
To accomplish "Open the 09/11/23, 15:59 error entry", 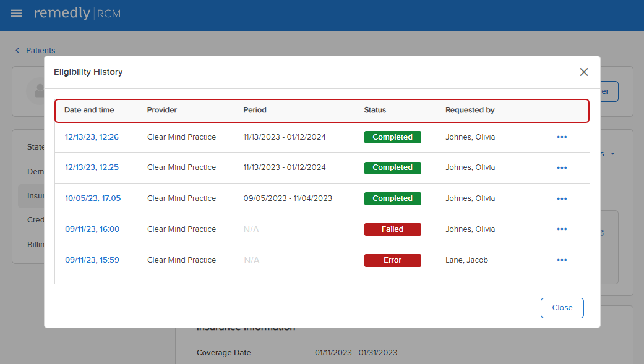I will coord(92,260).
